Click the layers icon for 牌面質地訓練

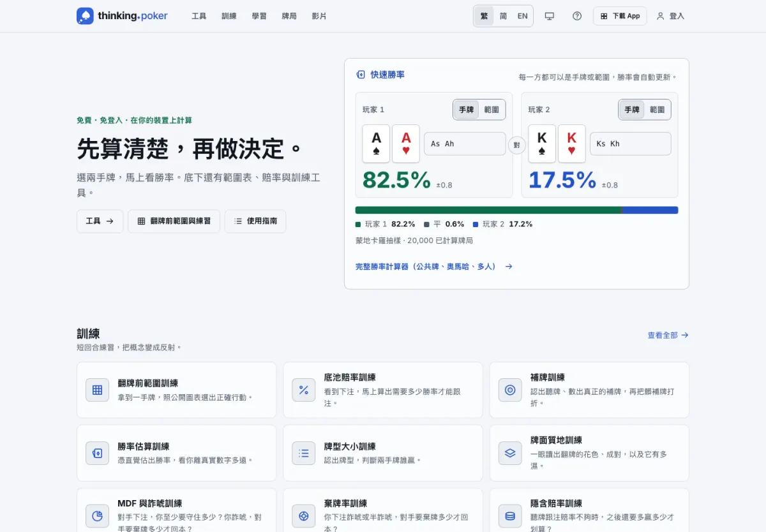pos(510,453)
